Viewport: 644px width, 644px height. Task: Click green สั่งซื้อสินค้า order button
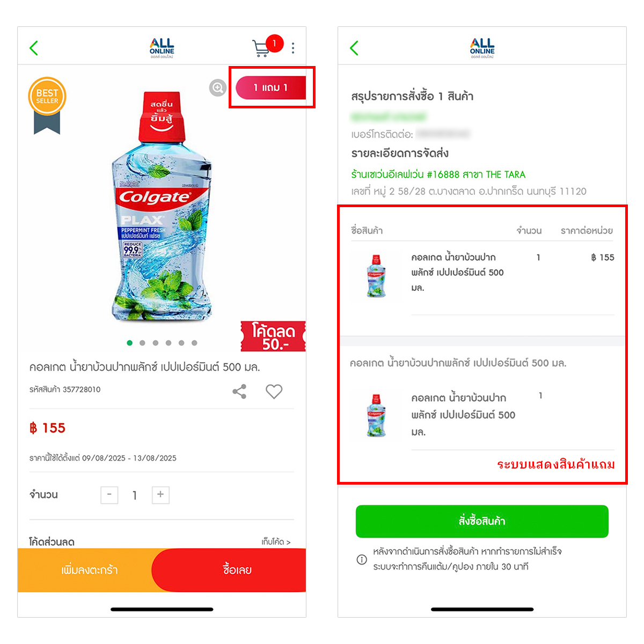coord(482,521)
